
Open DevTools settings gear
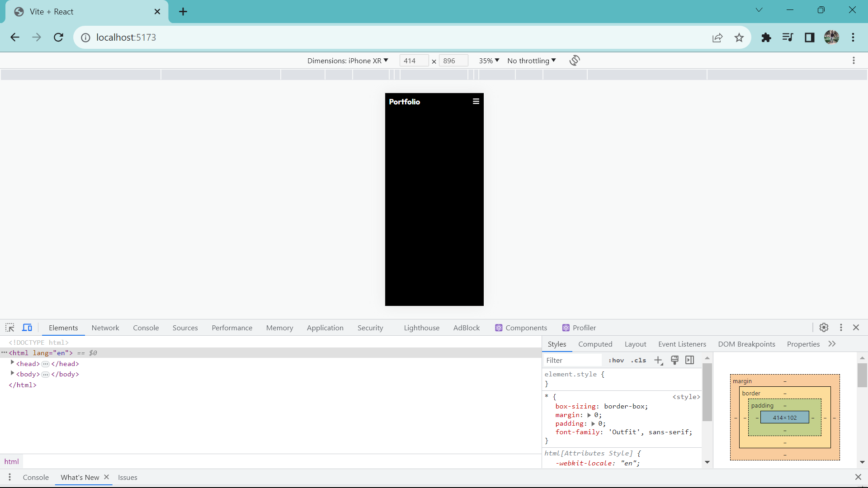click(x=824, y=328)
